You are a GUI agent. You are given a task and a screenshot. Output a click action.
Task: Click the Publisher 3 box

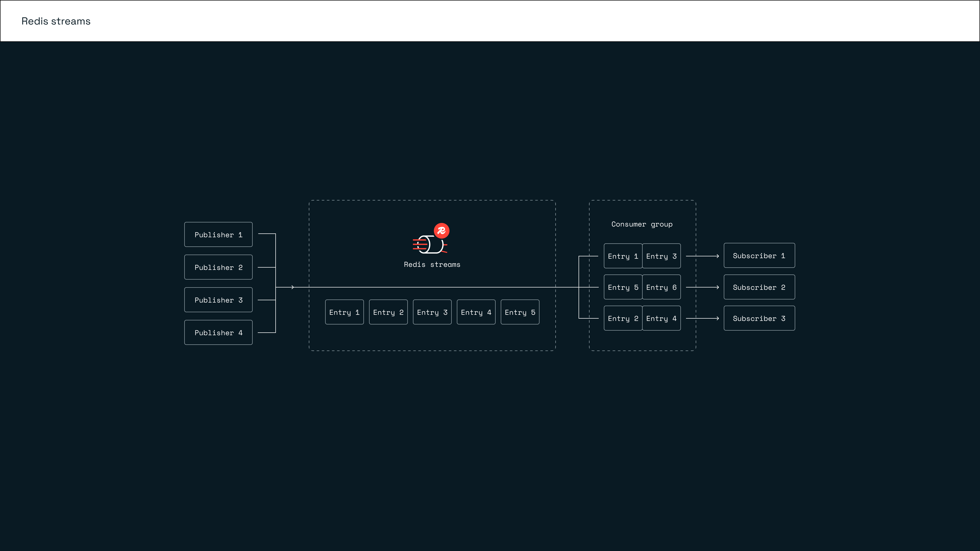pyautogui.click(x=218, y=300)
